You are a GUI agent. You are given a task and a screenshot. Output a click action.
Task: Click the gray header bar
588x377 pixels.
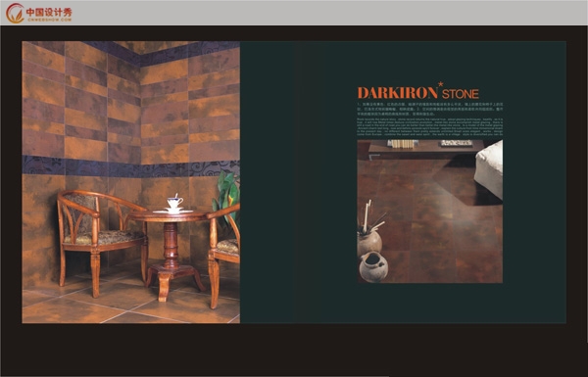point(294,13)
